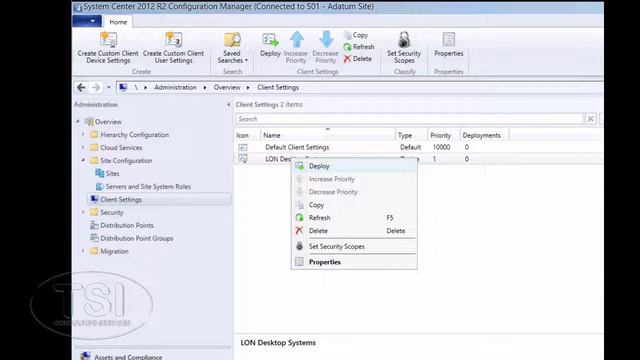
Task: Go forward using the forward arrow
Action: pyautogui.click(x=96, y=87)
